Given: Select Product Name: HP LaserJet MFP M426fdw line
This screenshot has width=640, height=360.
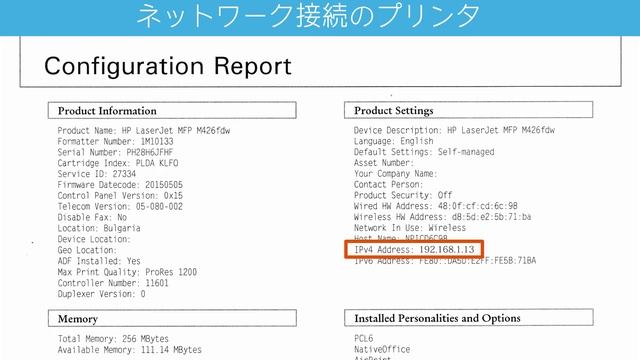Looking at the screenshot, I should pos(144,131).
